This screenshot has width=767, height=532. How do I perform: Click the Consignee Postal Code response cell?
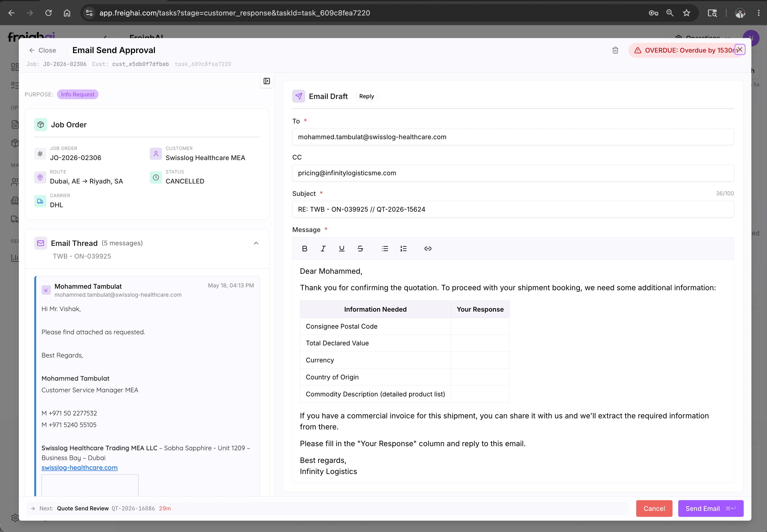coord(480,326)
